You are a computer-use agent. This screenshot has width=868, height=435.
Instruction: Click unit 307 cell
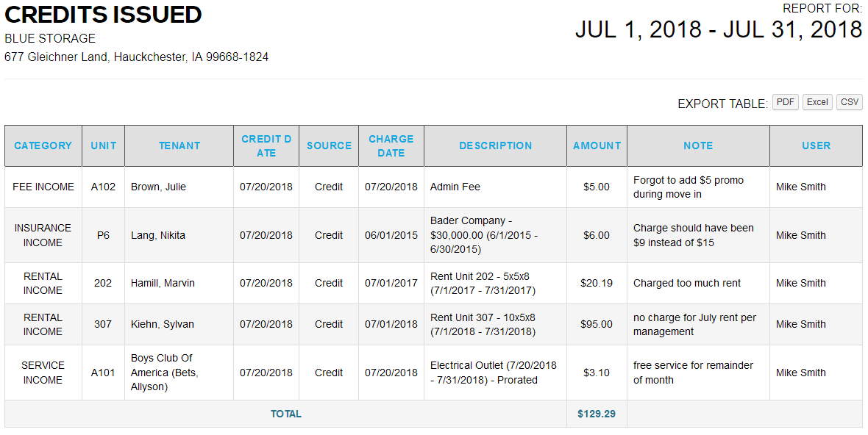click(103, 324)
